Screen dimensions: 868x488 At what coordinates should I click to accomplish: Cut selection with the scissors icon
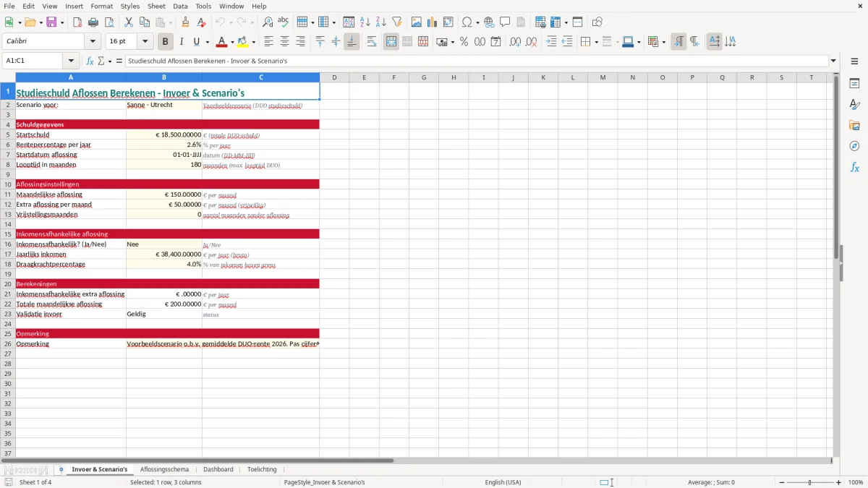[x=129, y=22]
